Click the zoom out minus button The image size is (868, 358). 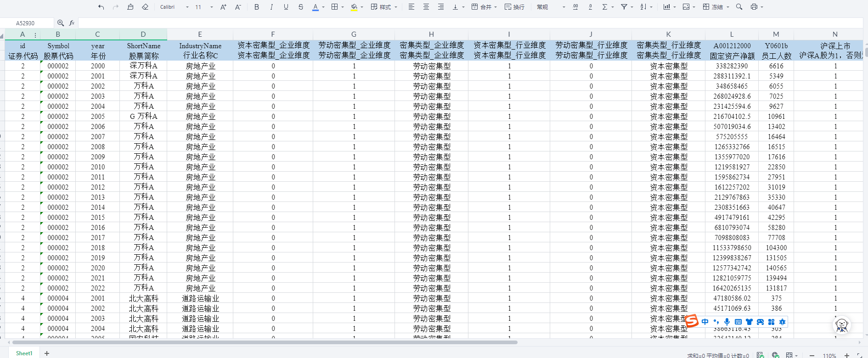pos(812,355)
